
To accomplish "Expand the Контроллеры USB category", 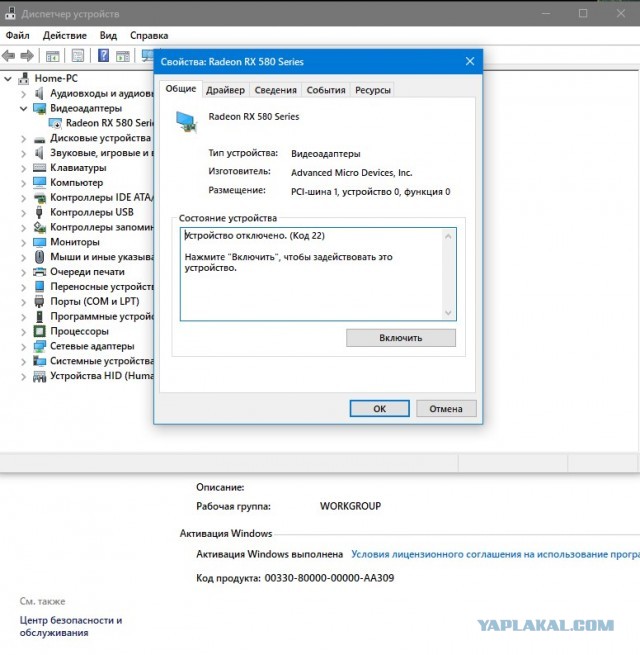I will 23,213.
